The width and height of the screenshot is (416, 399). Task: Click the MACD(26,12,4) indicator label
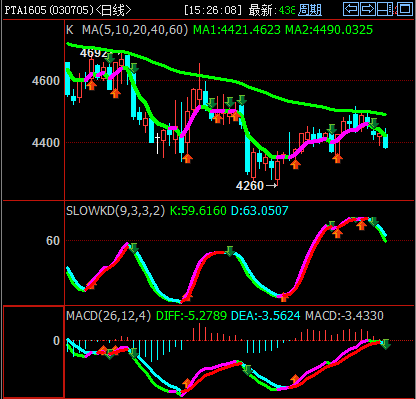[x=109, y=315]
